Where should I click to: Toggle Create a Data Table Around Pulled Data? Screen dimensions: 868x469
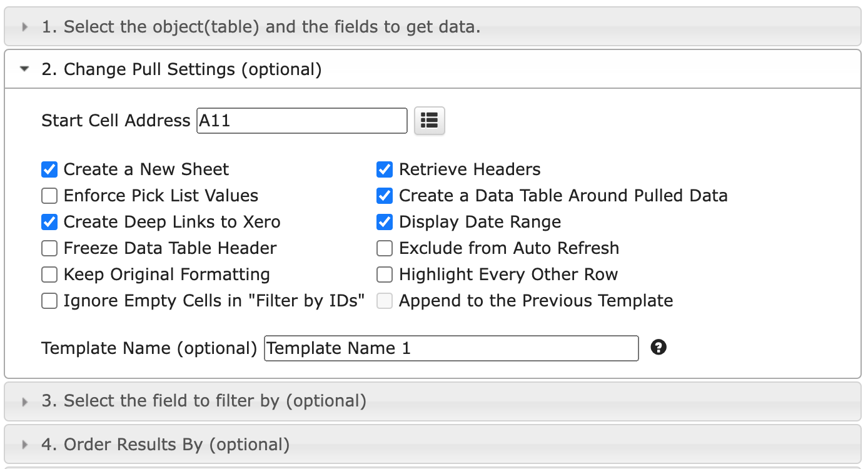point(385,196)
